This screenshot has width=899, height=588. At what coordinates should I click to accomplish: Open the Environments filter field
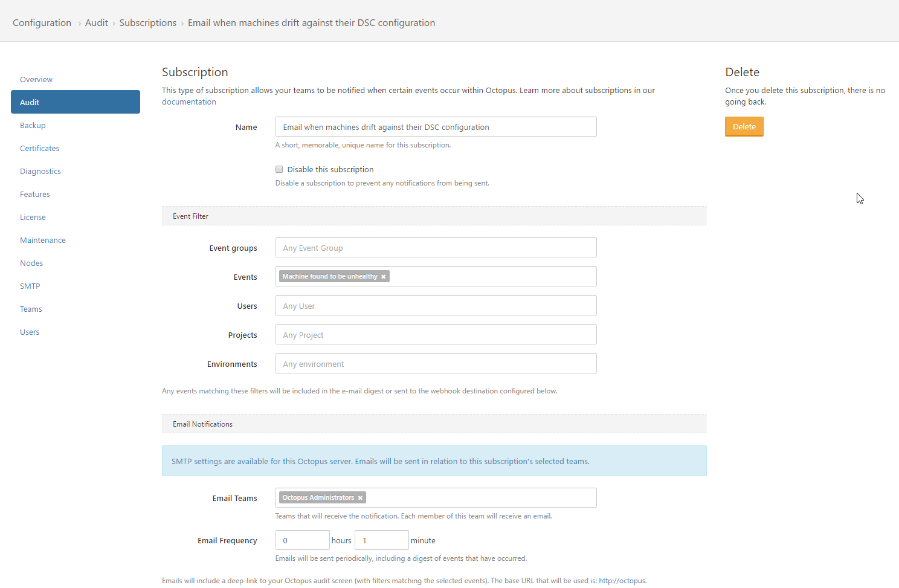(435, 364)
